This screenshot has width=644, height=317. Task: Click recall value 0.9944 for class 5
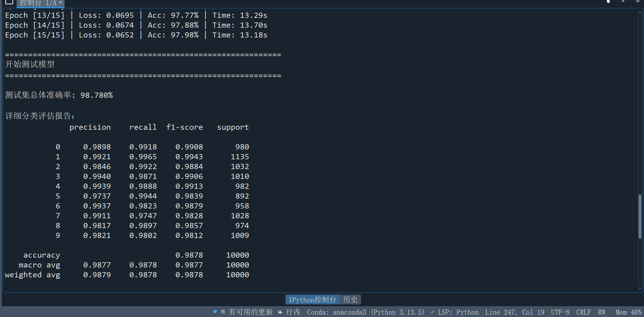coord(143,196)
